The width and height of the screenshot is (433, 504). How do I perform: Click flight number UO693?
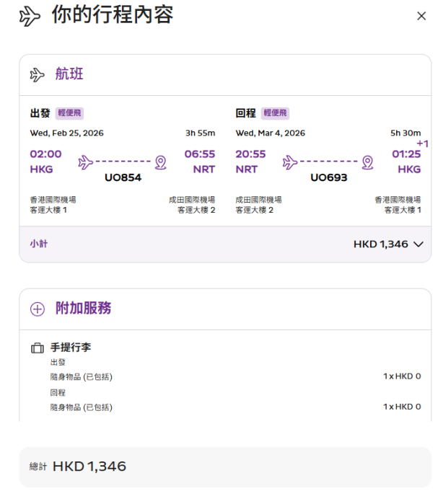coord(329,177)
